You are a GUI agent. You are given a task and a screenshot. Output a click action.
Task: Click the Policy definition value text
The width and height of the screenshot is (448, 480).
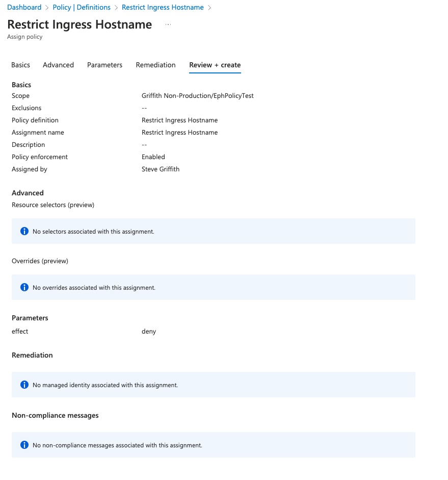(179, 120)
